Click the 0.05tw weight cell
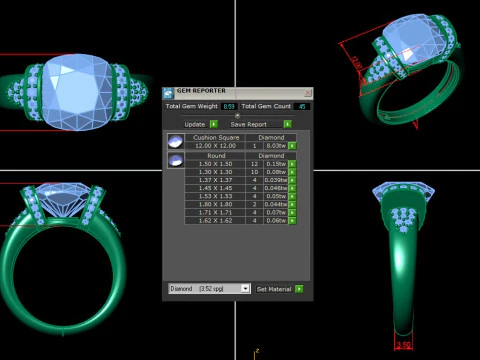480x360 pixels. click(x=276, y=196)
